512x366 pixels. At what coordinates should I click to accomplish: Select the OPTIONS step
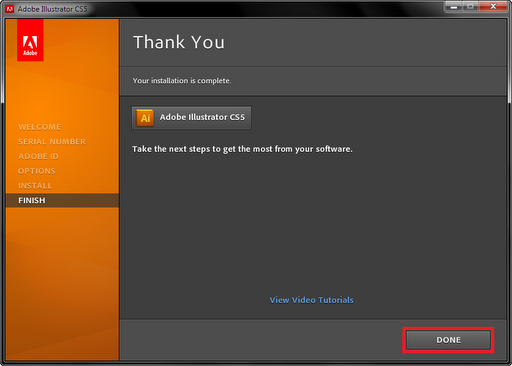[x=37, y=171]
